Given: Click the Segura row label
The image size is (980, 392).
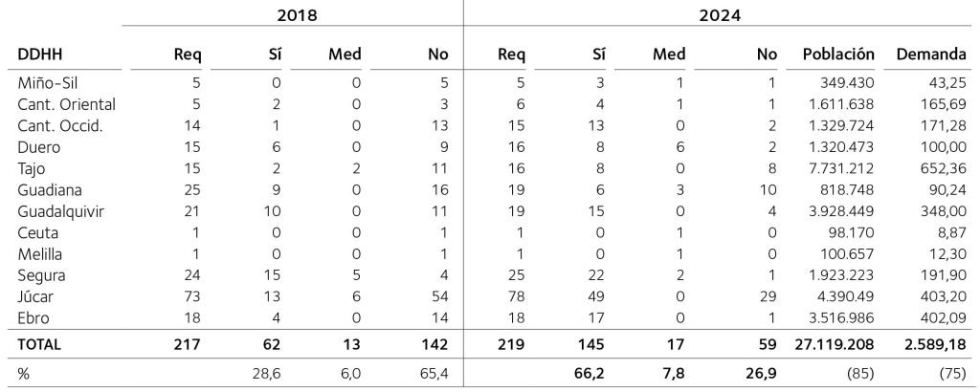Looking at the screenshot, I should point(42,277).
